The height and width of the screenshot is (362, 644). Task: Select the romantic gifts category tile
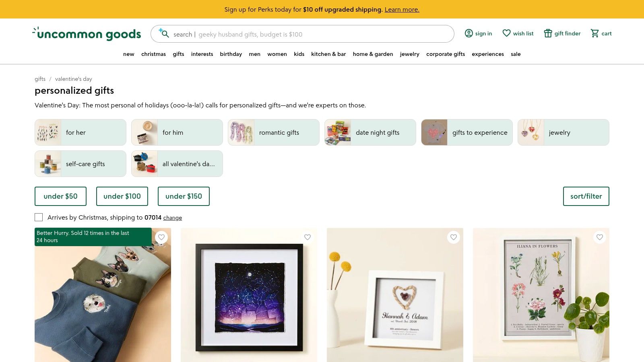click(x=274, y=132)
